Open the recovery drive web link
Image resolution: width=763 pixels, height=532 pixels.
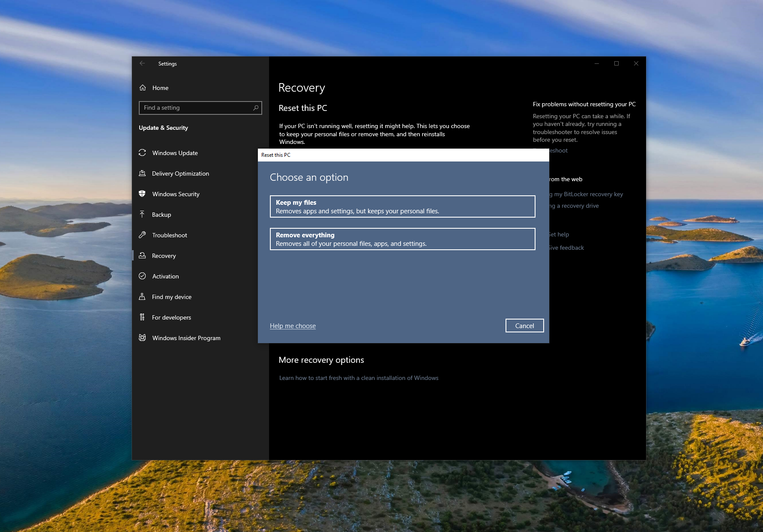[x=574, y=206]
